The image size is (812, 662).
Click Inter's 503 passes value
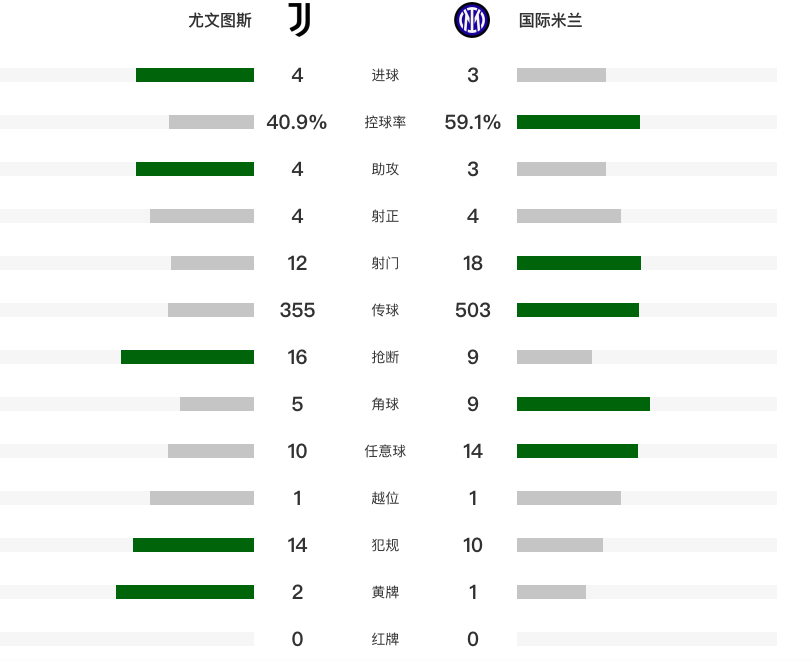click(473, 310)
